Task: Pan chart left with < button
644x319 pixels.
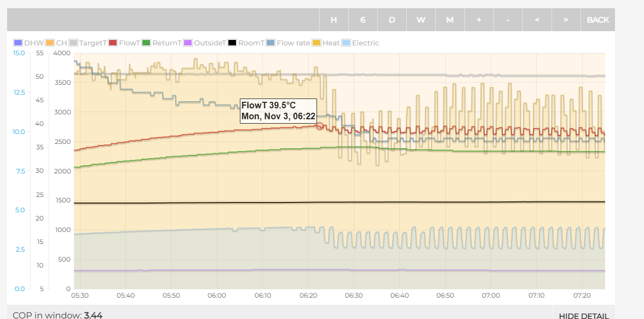Action: [537, 20]
